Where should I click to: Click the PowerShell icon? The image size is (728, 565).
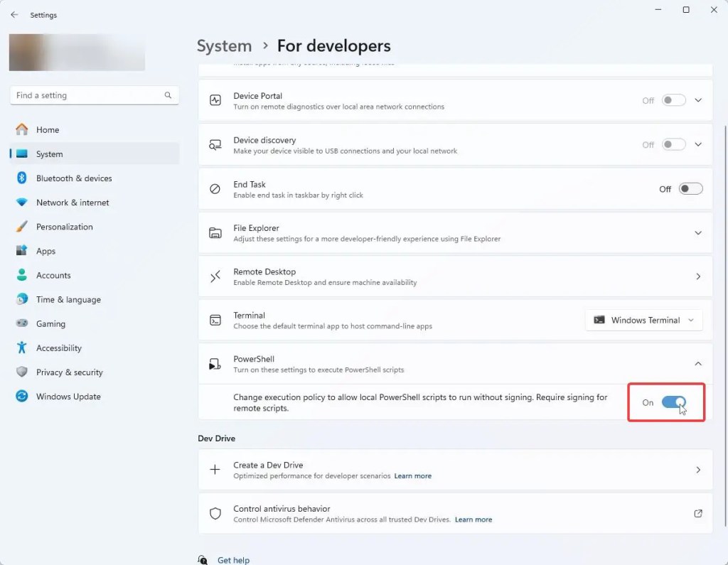pyautogui.click(x=215, y=363)
